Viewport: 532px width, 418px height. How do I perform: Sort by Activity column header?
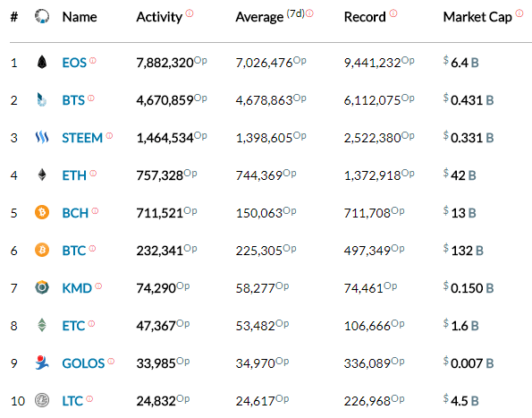coord(159,17)
